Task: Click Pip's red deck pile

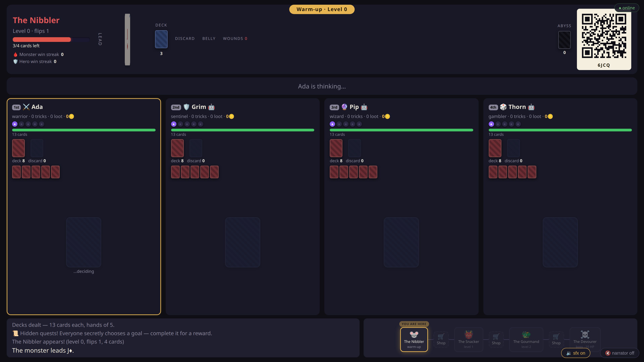Action: click(x=336, y=148)
